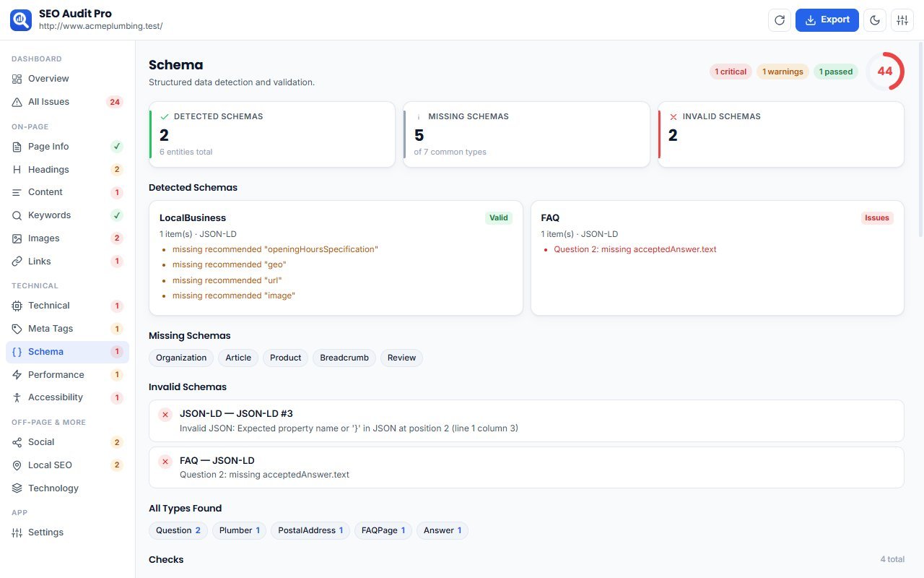
Task: Click the Export button
Action: (x=827, y=20)
